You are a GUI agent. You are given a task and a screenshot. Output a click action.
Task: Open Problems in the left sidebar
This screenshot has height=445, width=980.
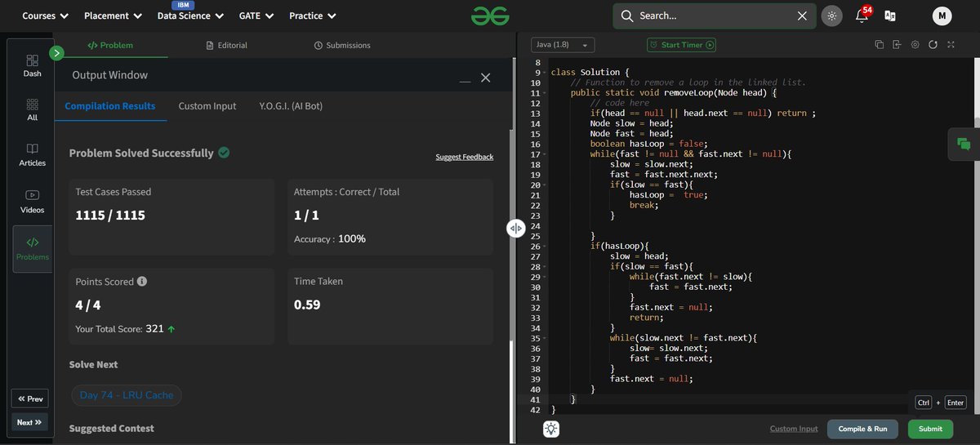[x=32, y=249]
